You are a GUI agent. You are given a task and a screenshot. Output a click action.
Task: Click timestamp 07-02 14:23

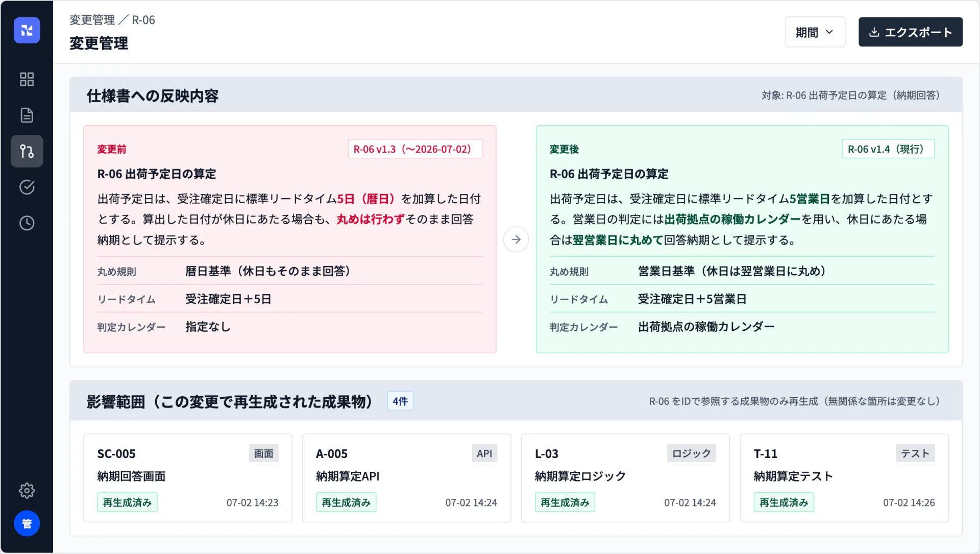point(253,503)
